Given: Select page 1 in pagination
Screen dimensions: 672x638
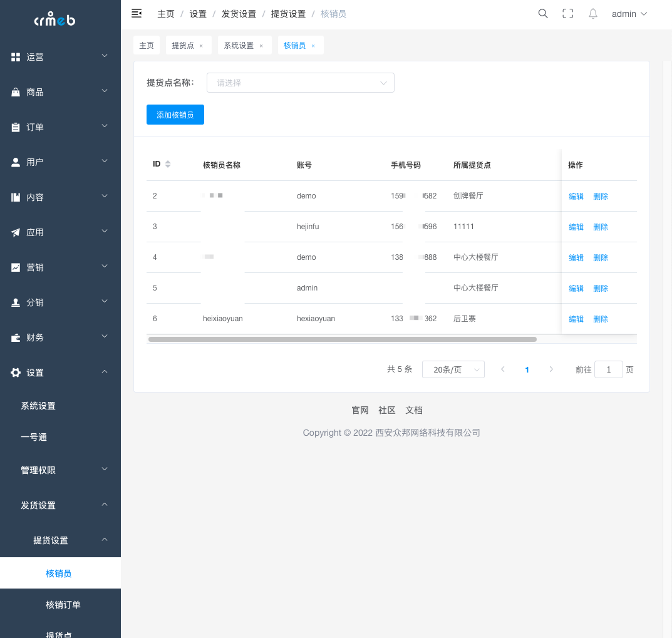Looking at the screenshot, I should pos(527,370).
